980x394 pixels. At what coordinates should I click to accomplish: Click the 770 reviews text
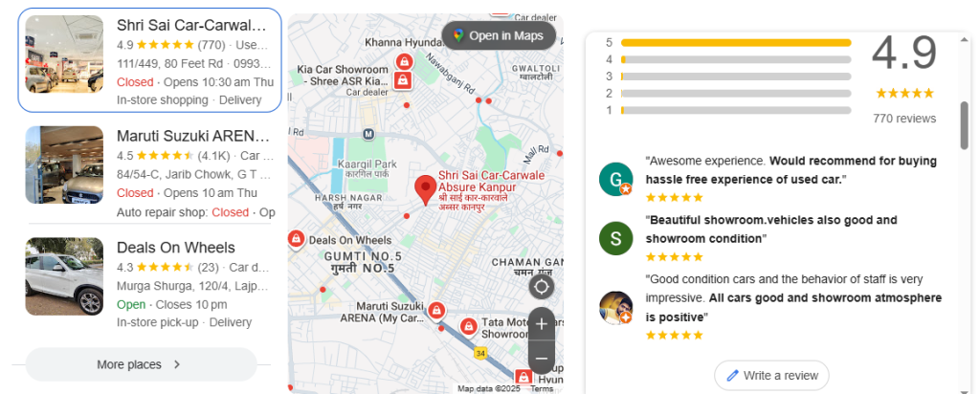coord(904,119)
